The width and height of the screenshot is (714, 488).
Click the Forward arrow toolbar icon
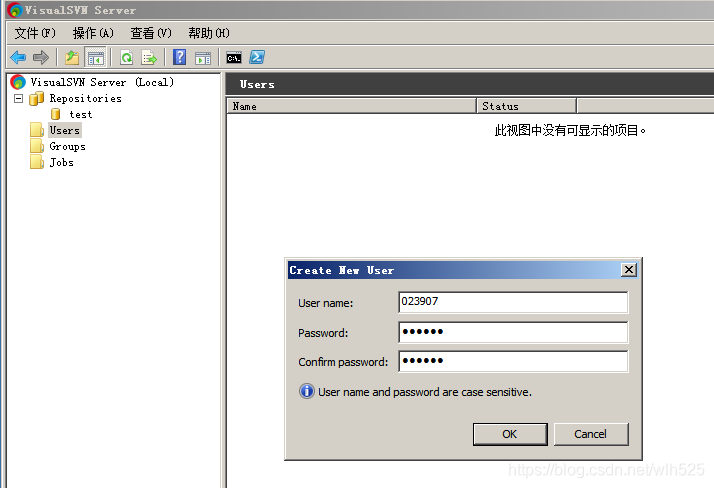(41, 57)
